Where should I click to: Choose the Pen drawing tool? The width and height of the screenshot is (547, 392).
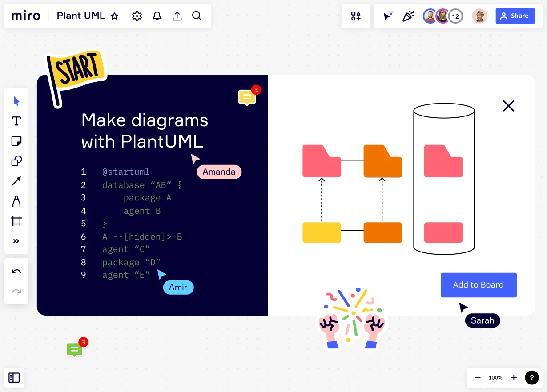[x=16, y=201]
